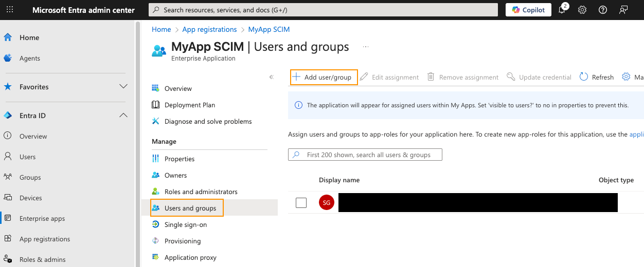This screenshot has height=267, width=644.
Task: Click the SG avatar in the list
Action: (327, 203)
